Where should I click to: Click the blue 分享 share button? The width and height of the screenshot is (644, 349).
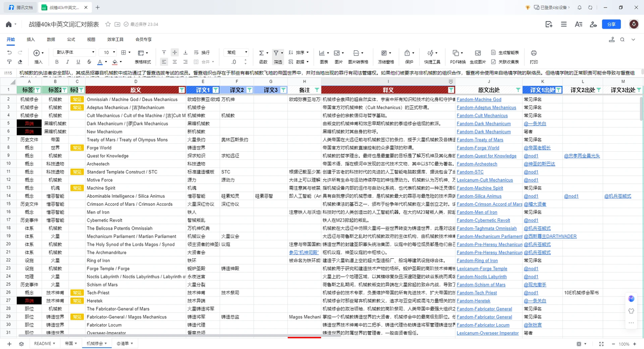pos(611,24)
